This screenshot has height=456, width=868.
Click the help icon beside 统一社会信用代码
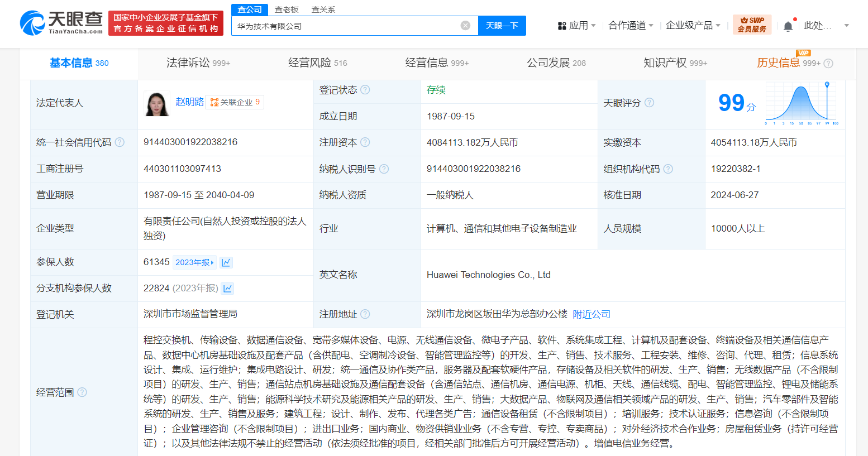(120, 142)
